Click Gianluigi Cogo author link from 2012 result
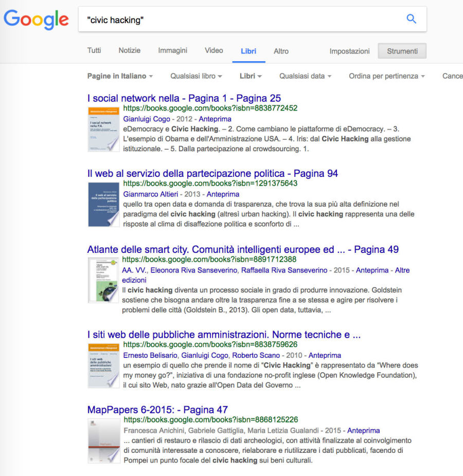 tap(147, 119)
